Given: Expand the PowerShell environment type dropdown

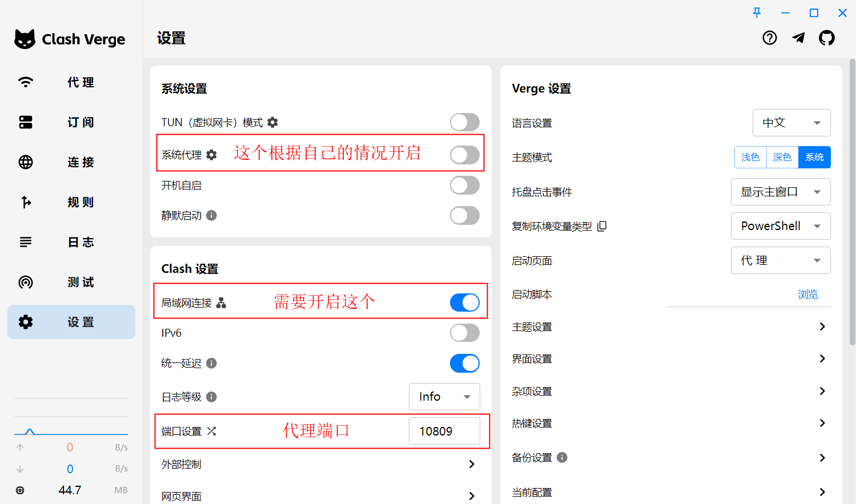Looking at the screenshot, I should [x=780, y=226].
